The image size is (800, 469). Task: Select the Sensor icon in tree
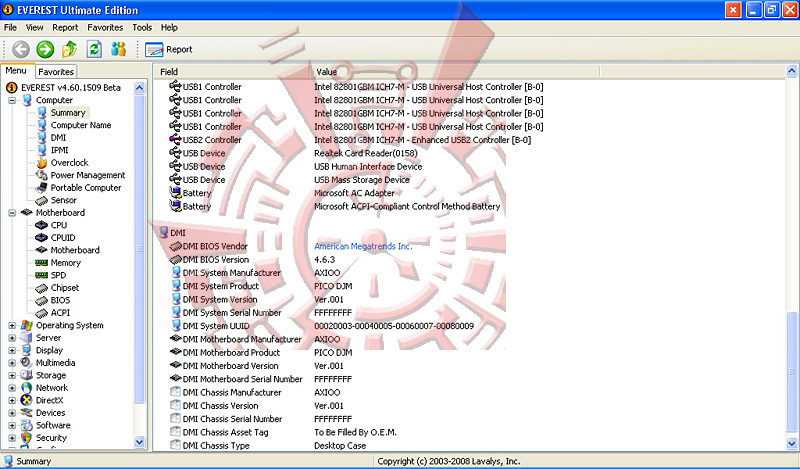(42, 201)
